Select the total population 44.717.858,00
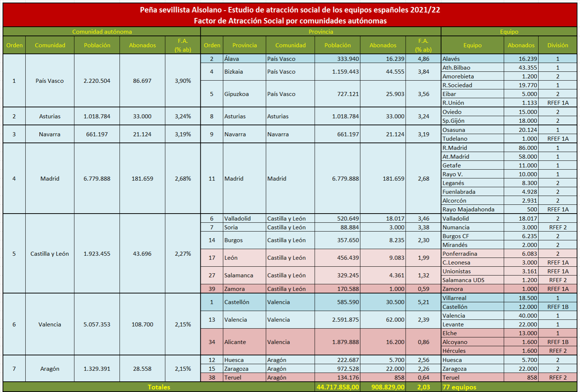The image size is (580, 392). pyautogui.click(x=337, y=387)
